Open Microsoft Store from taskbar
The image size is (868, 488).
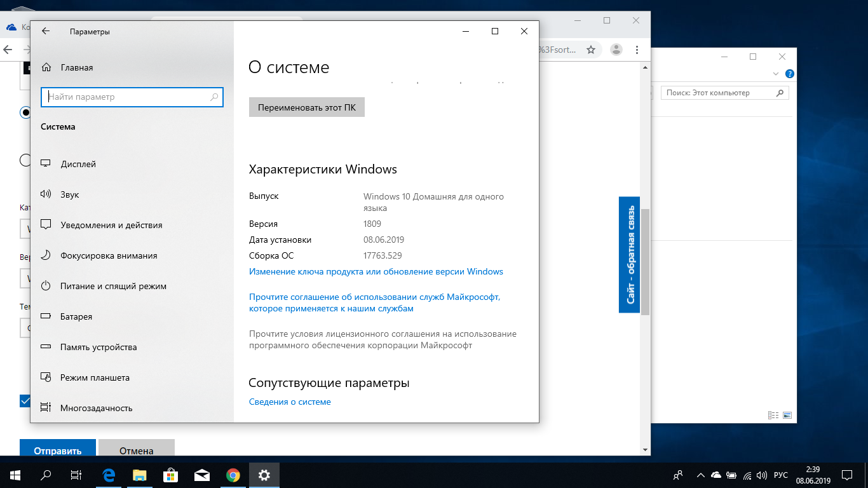tap(170, 475)
